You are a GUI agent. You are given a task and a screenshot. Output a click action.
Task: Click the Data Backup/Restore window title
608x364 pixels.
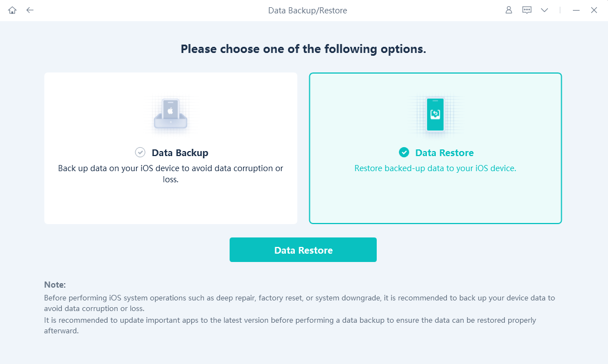(x=308, y=11)
